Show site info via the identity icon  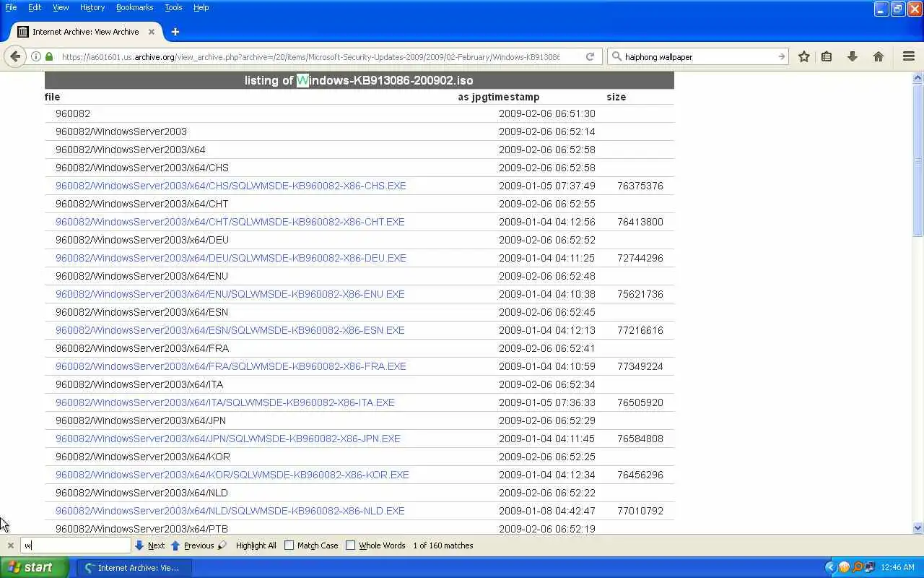(35, 56)
